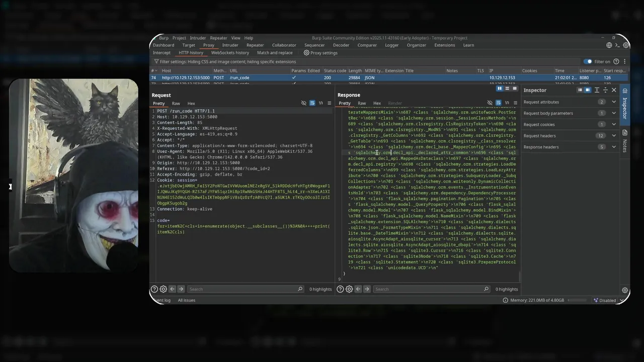Focus the Response panel search field
Image resolution: width=644 pixels, height=362 pixels.
tap(431, 289)
